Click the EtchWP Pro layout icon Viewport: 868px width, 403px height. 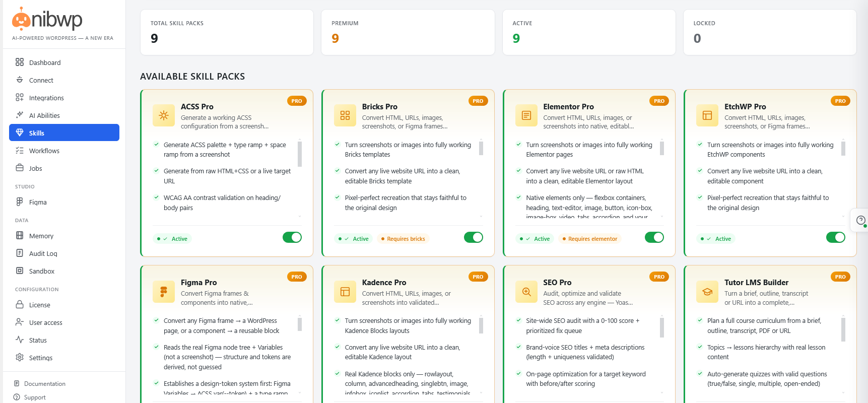707,115
